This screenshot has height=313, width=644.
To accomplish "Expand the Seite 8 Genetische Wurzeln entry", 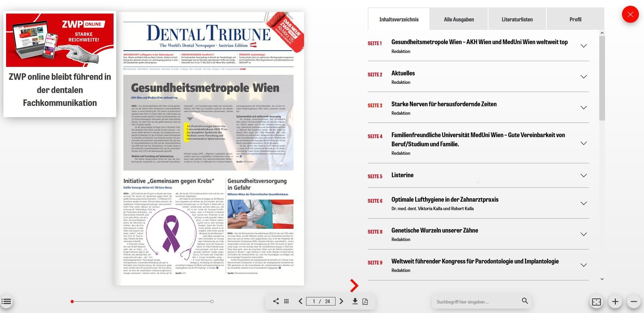I will [583, 234].
